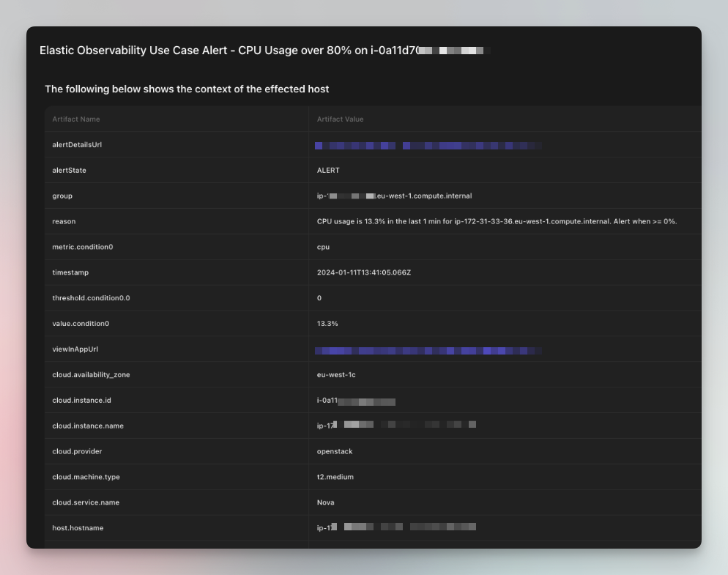Viewport: 728px width, 575px height.
Task: Click the Nova value cell
Action: (x=325, y=502)
